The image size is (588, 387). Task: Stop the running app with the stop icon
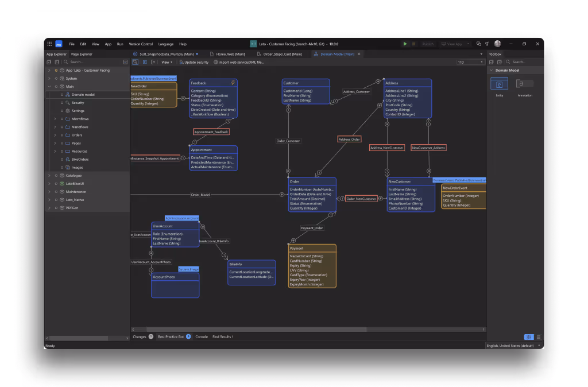click(413, 44)
